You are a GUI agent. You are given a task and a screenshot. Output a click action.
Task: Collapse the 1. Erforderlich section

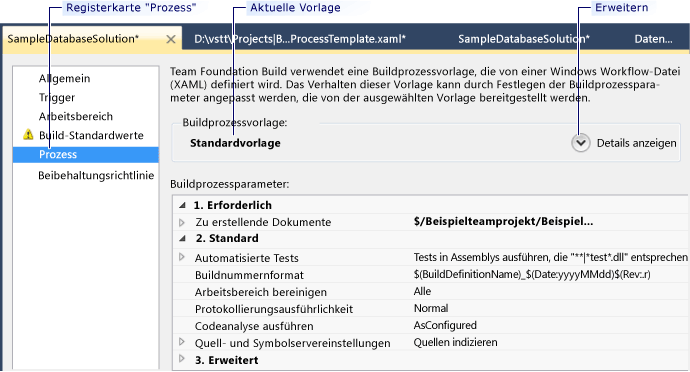tap(182, 205)
